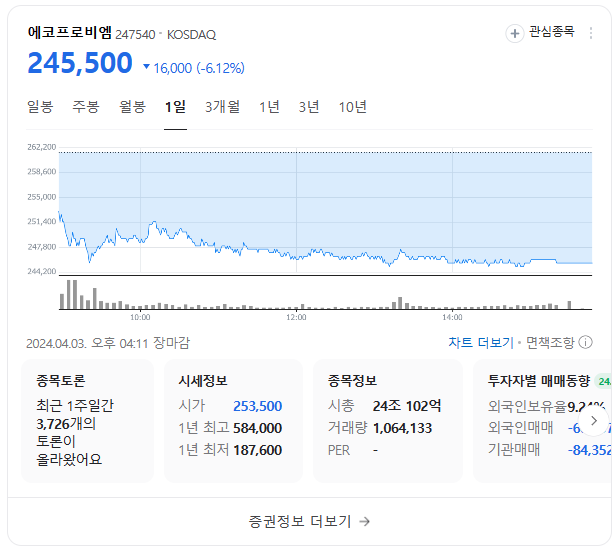Click the 기관매매 value -84,352

[x=590, y=450]
